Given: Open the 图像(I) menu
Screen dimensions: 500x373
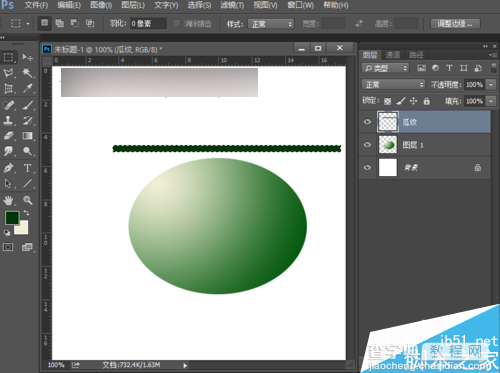Looking at the screenshot, I should tap(101, 5).
